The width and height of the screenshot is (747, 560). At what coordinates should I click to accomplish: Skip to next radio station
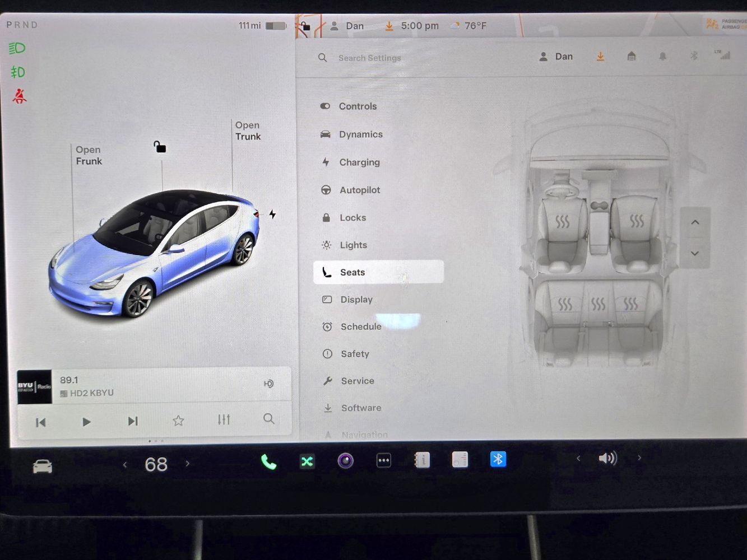pyautogui.click(x=133, y=421)
